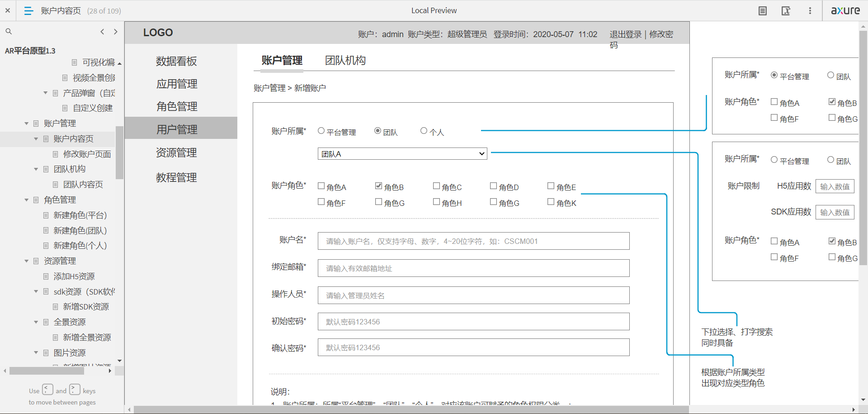
Task: Go to previous page arrow
Action: 102,31
